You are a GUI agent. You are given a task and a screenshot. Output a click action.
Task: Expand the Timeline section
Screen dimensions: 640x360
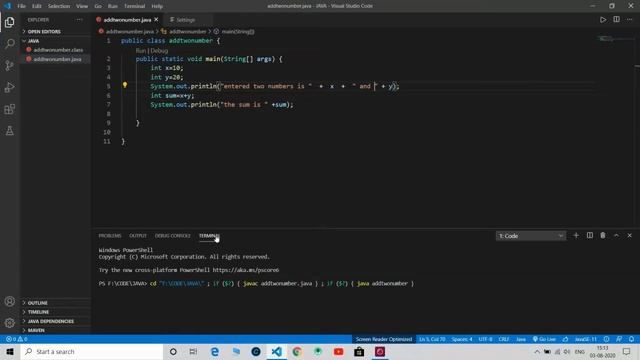tap(56, 312)
